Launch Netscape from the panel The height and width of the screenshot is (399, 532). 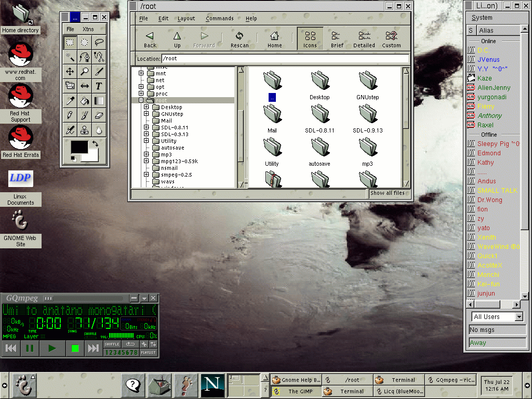[212, 385]
